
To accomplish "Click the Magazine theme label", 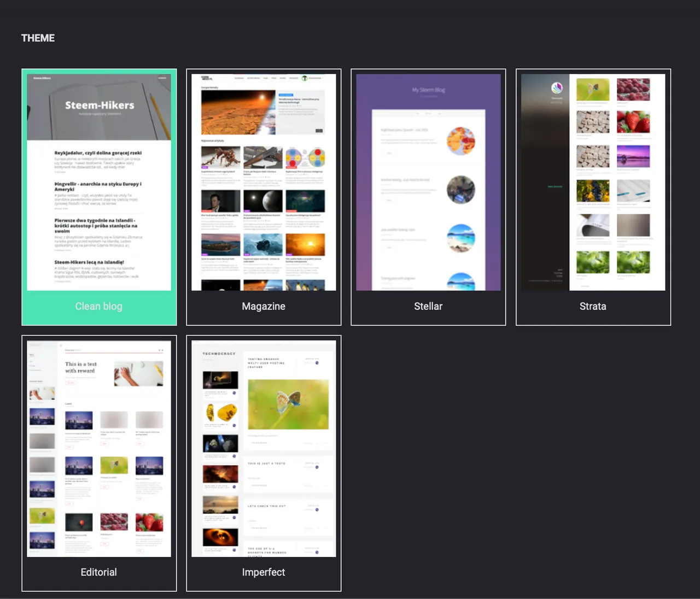I will click(x=264, y=306).
